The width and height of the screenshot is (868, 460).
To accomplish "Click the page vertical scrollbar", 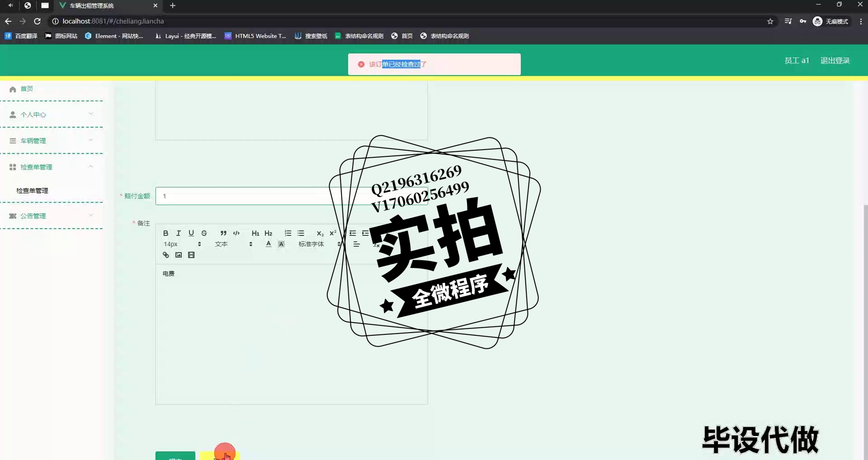I will (x=865, y=332).
